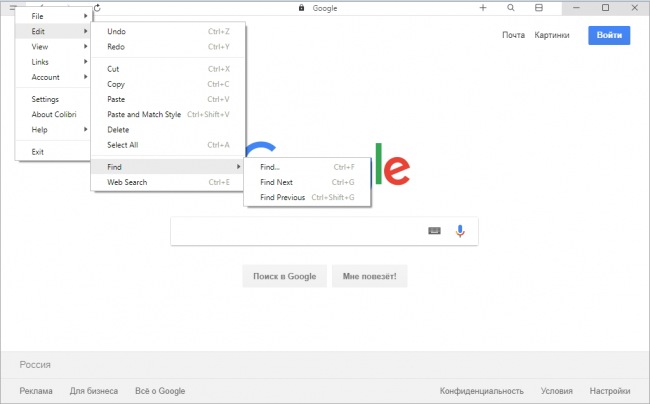Screen dimensions: 650x404
Task: Open the Настройки footer link
Action: tap(610, 391)
